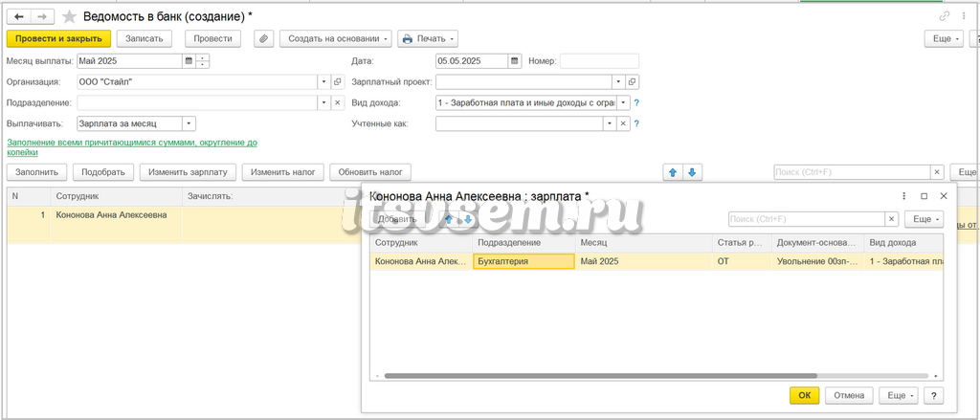Viewport: 980px width, 420px height.
Task: Move row up with blue up arrow
Action: tap(673, 172)
